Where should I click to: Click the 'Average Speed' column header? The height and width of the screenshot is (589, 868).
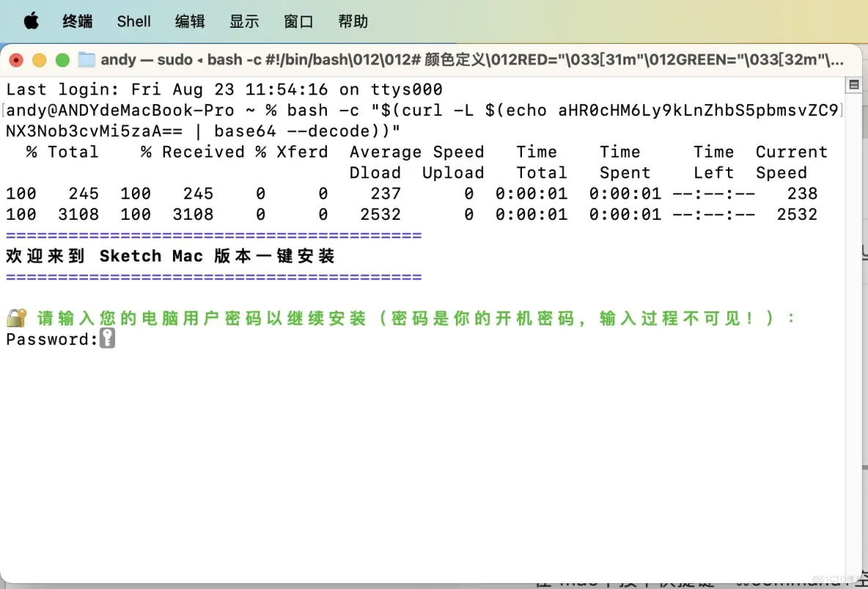[x=417, y=152]
